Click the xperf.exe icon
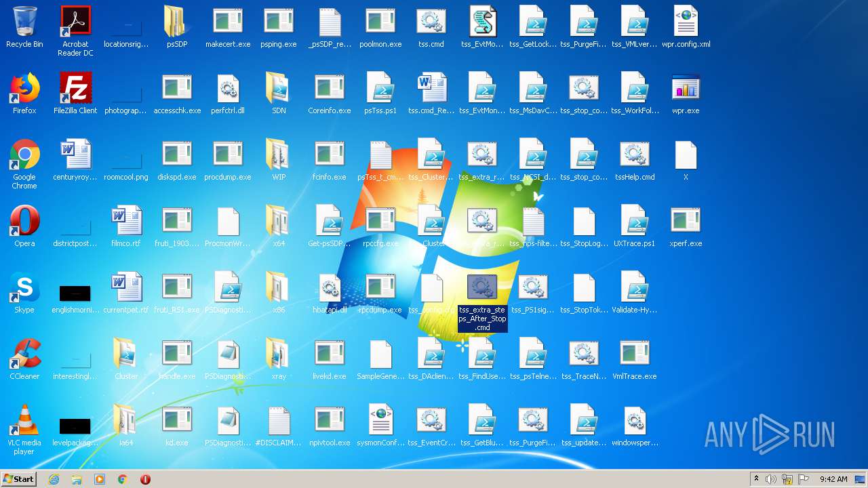 click(x=686, y=226)
